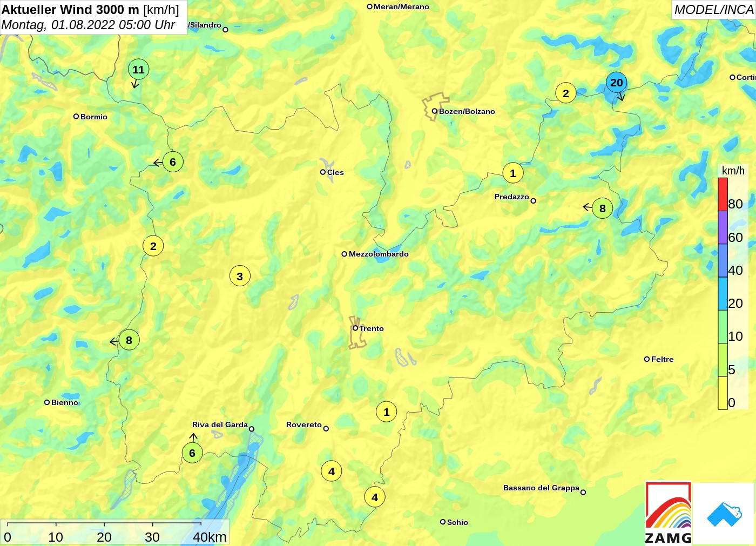The width and height of the screenshot is (756, 546).
Task: Select the 4 marker directly below Rovereto
Action: coord(332,471)
